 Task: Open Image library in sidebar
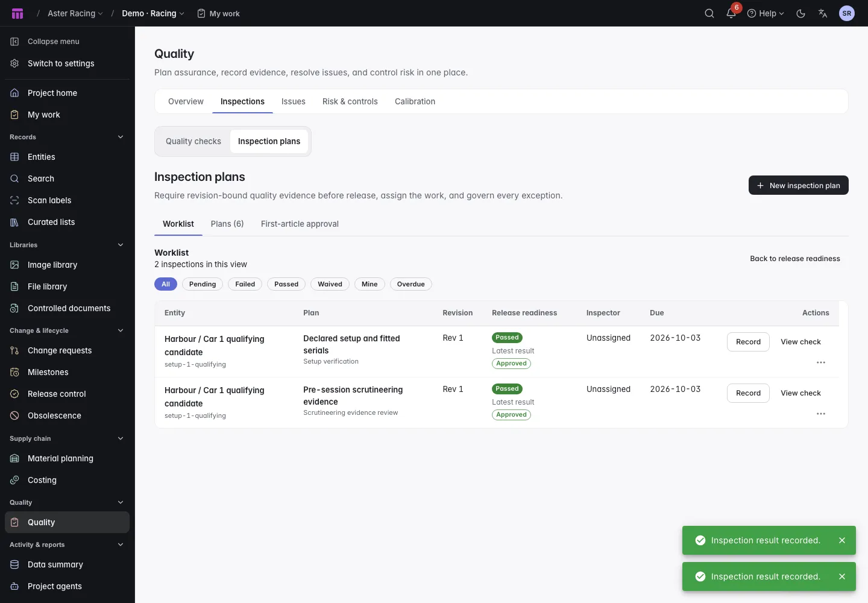point(67,265)
